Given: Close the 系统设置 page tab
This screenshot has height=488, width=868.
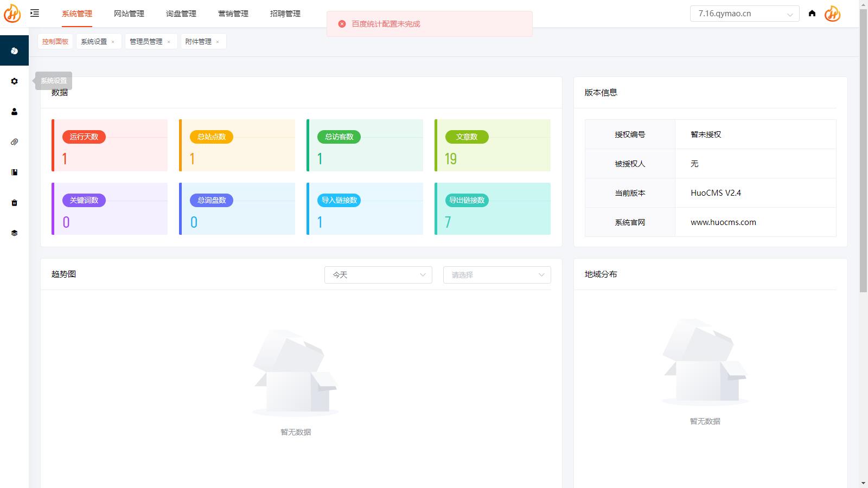Looking at the screenshot, I should [x=113, y=42].
